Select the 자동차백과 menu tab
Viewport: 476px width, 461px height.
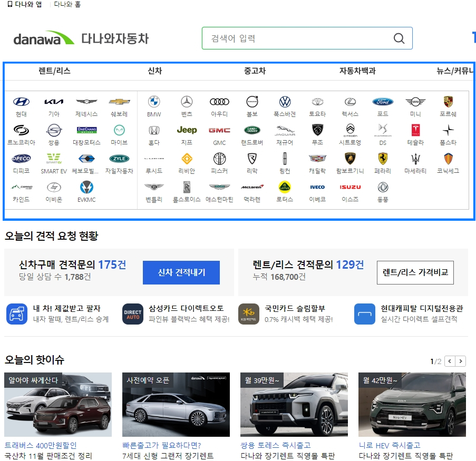pos(357,71)
